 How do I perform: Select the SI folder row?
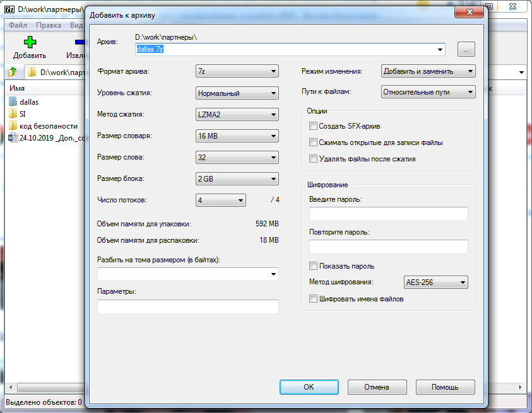tap(22, 114)
